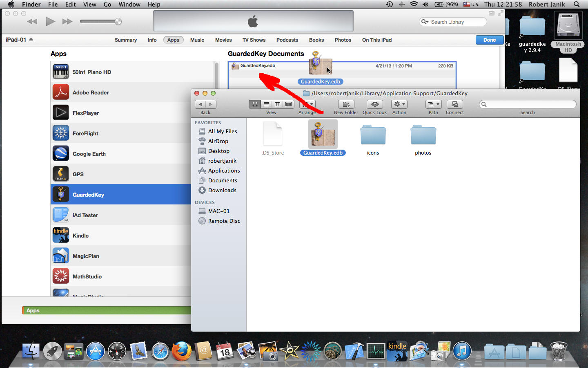The height and width of the screenshot is (368, 588).
Task: Open the Photos tab
Action: coord(343,40)
